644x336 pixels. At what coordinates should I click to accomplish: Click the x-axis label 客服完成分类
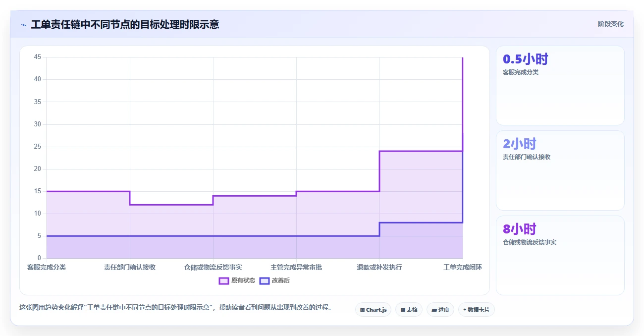coord(47,267)
